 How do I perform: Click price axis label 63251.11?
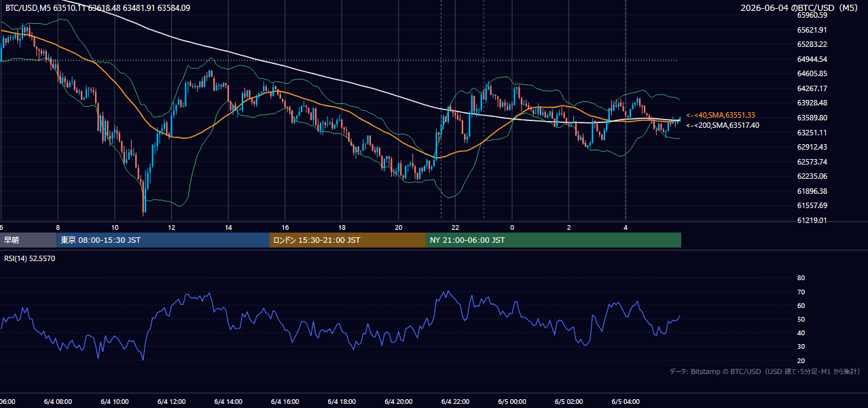coord(812,133)
